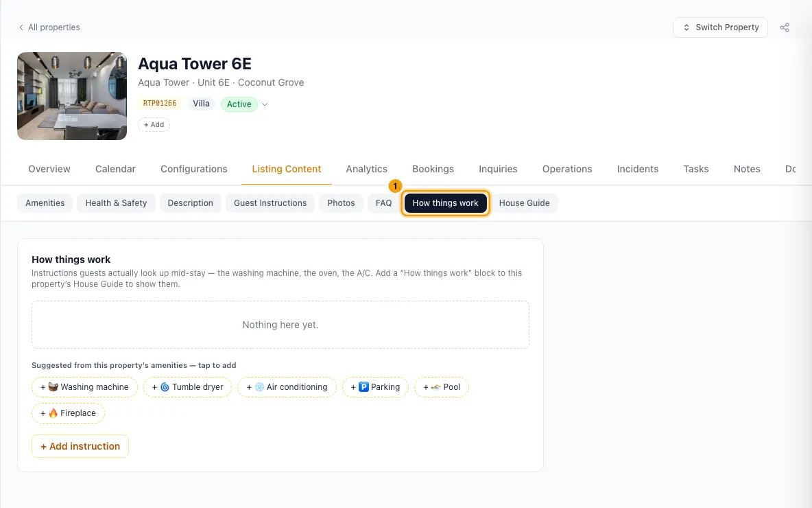Go to the Tasks tab
The height and width of the screenshot is (508, 812).
[696, 169]
